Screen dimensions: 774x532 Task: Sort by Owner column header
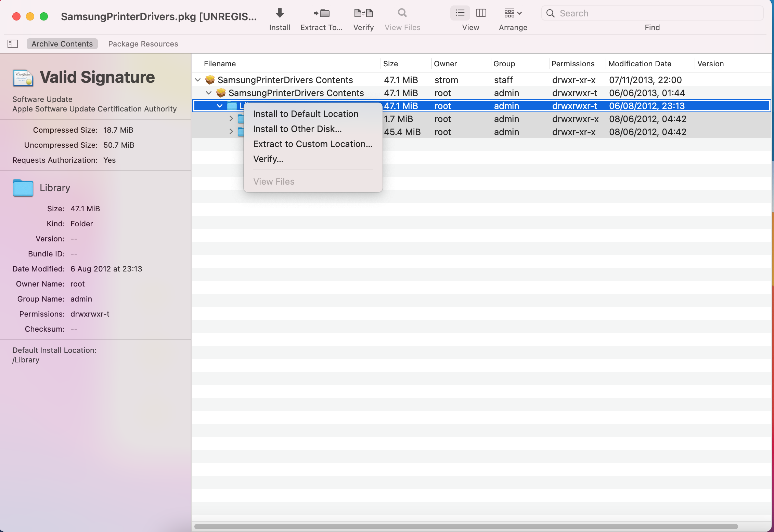pyautogui.click(x=445, y=64)
